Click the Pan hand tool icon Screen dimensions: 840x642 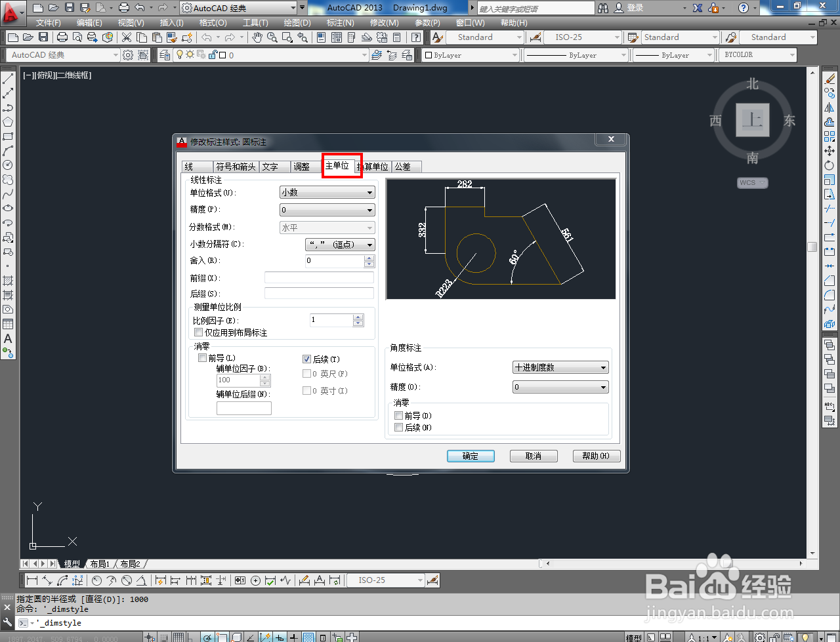click(257, 37)
